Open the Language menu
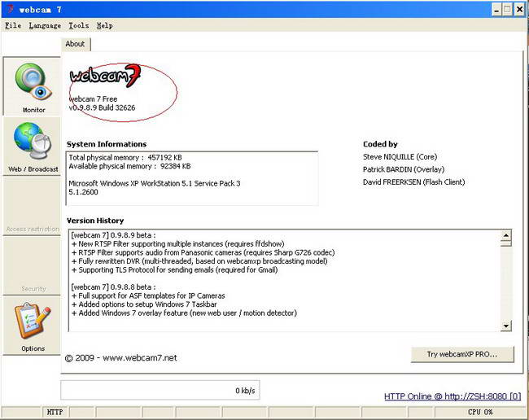This screenshot has width=529, height=420. click(45, 25)
